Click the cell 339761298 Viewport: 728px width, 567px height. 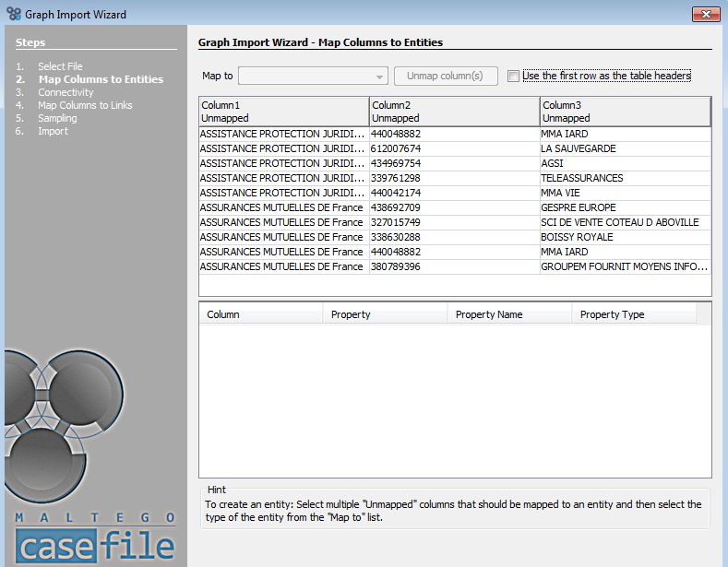(x=455, y=178)
